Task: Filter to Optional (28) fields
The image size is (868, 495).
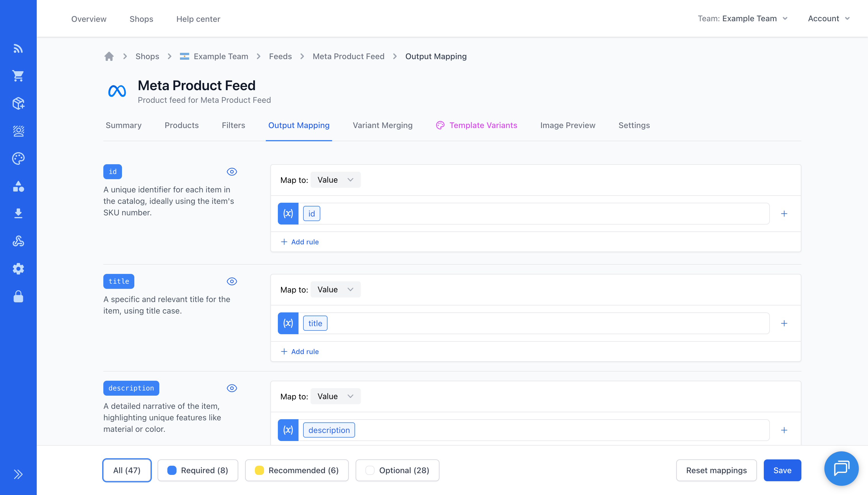Action: coord(397,470)
